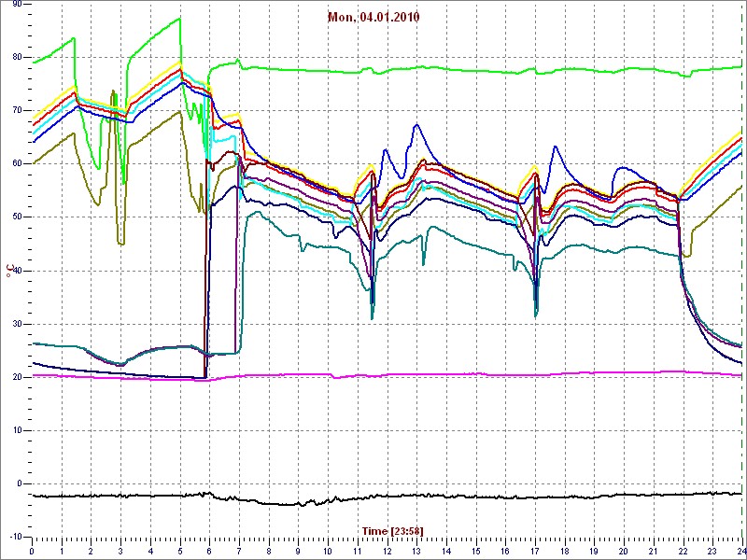The height and width of the screenshot is (560, 747).
Task: Select the '70' temperature axis label
Action: coord(15,110)
